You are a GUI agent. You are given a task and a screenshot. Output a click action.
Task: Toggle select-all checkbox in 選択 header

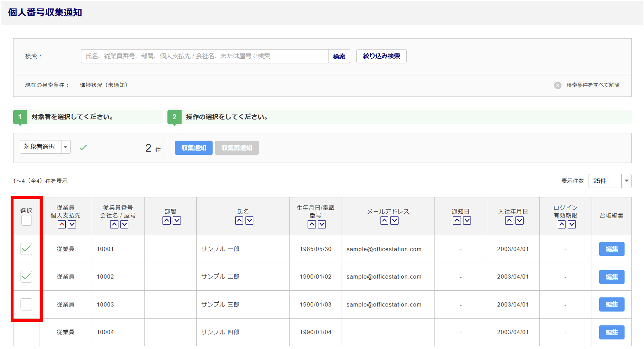coord(26,221)
